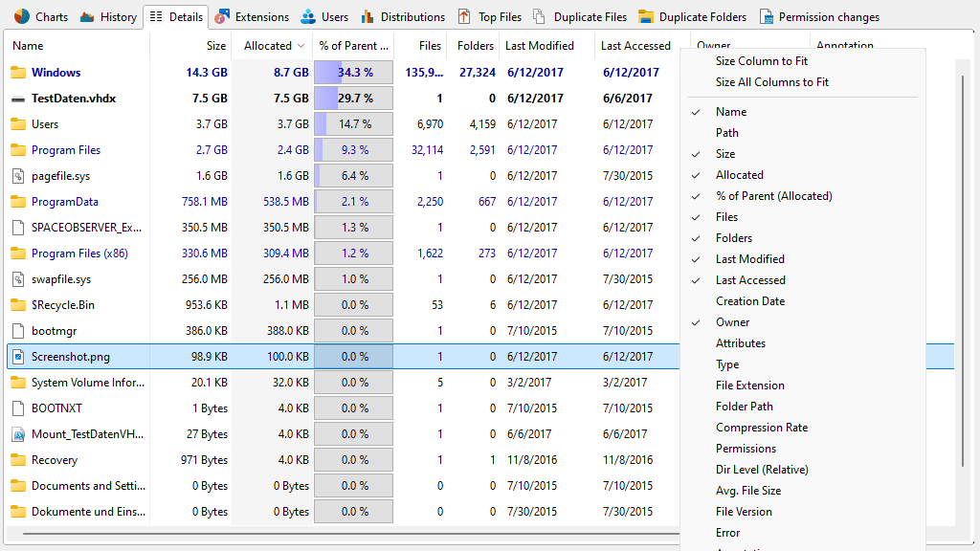980x551 pixels.
Task: Click the Allocated column sort arrow
Action: click(x=301, y=46)
